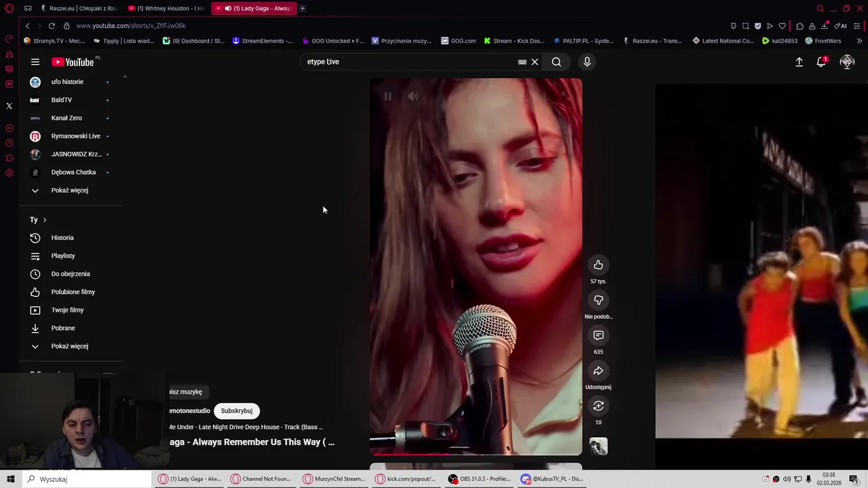Click the YouTube logo to go home
This screenshot has height=488, width=868.
[x=73, y=62]
